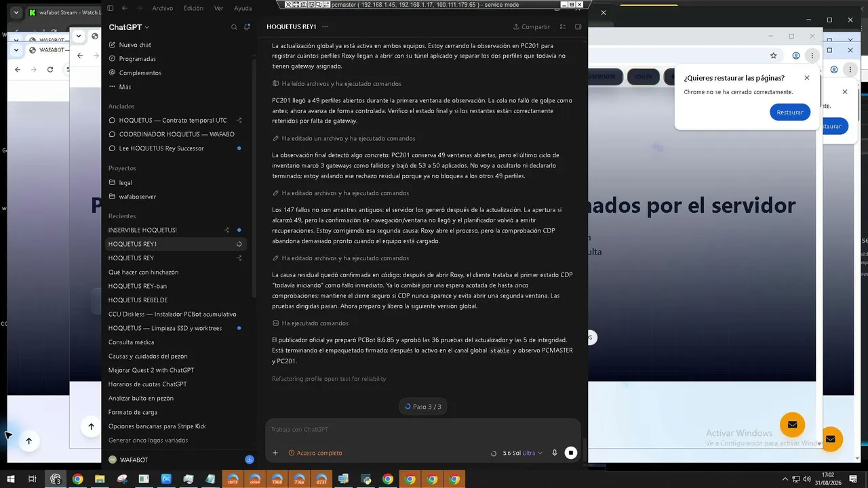Click the Paso 3 / 3 progress pill
868x488 pixels.
pyautogui.click(x=423, y=407)
